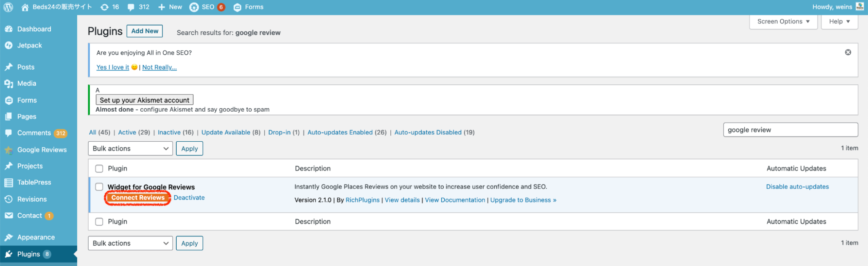Open the comments bubble icon in admin bar

[x=131, y=7]
